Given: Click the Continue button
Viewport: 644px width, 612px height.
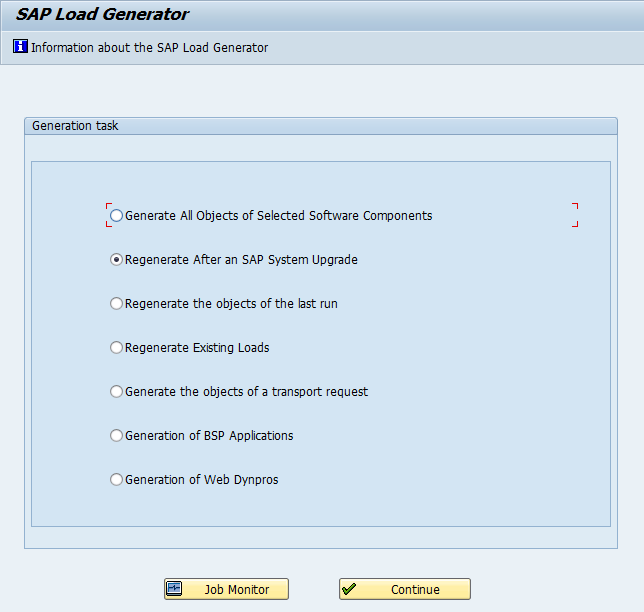Looking at the screenshot, I should (x=405, y=589).
